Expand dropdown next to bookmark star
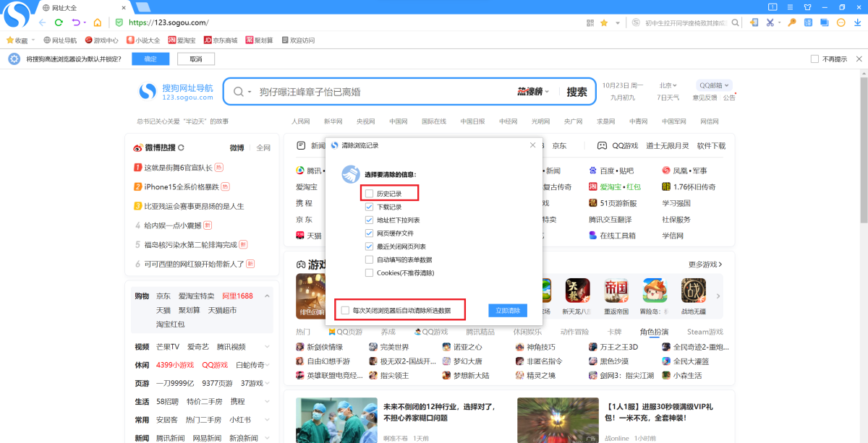The width and height of the screenshot is (868, 443). 616,22
